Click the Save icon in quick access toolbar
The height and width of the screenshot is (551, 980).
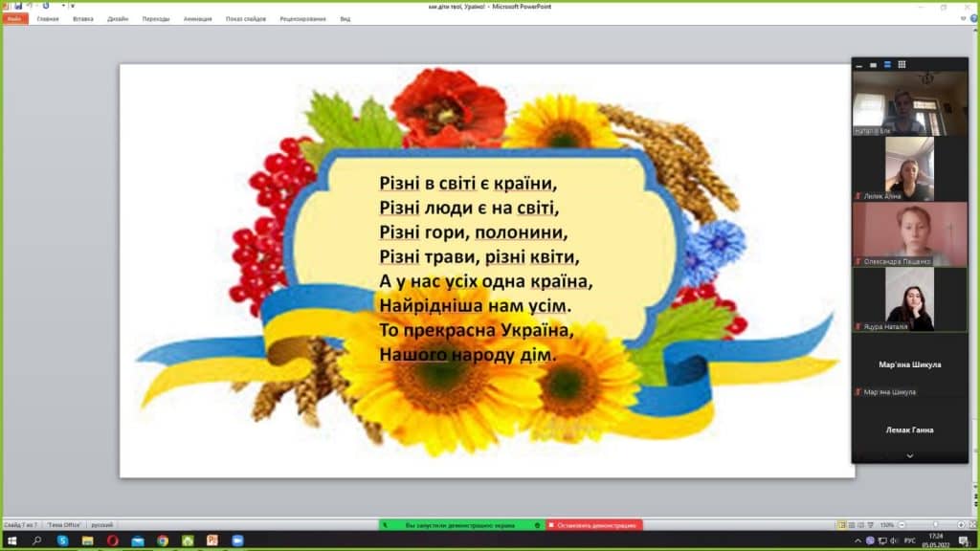17,6
